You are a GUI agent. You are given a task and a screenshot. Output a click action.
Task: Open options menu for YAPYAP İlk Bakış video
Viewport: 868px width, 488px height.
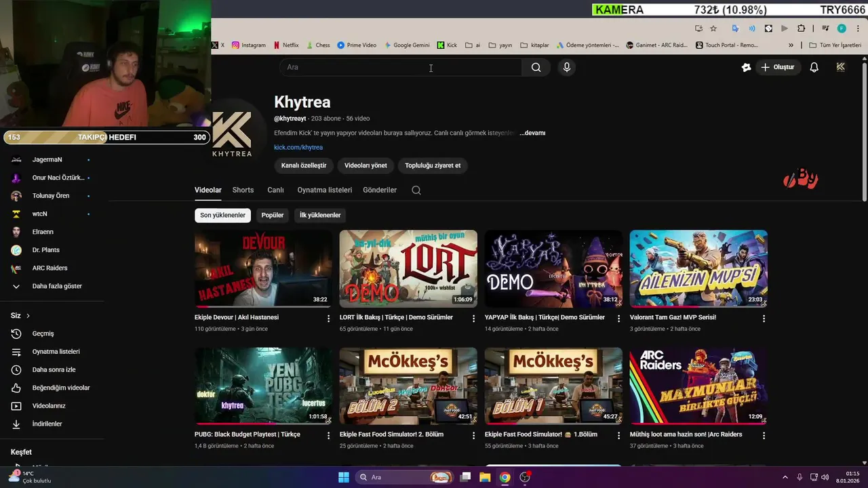point(618,319)
